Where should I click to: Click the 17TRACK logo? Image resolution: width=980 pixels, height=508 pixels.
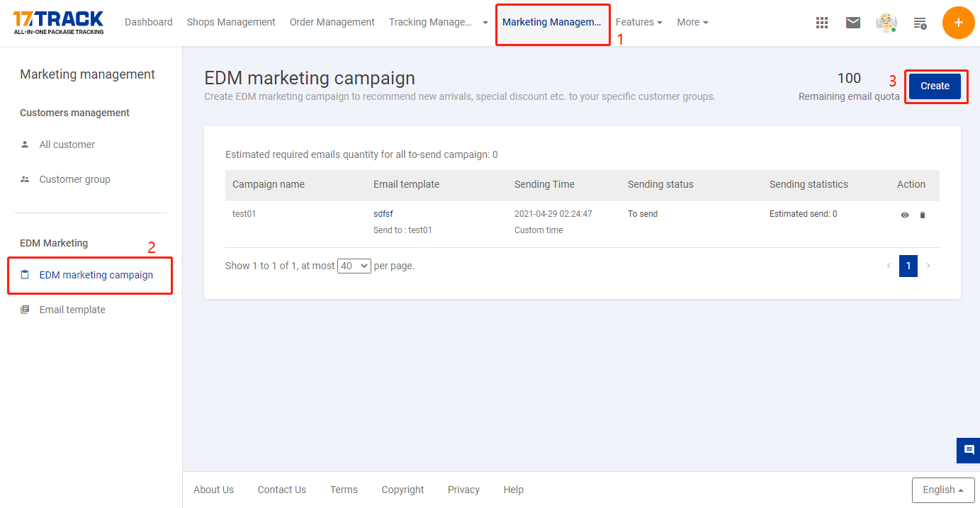tap(58, 23)
